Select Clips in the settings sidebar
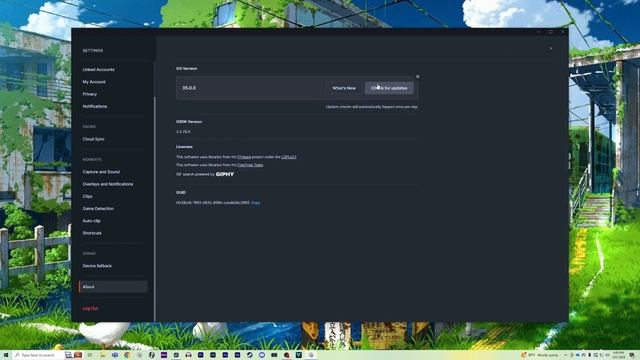 tap(87, 196)
